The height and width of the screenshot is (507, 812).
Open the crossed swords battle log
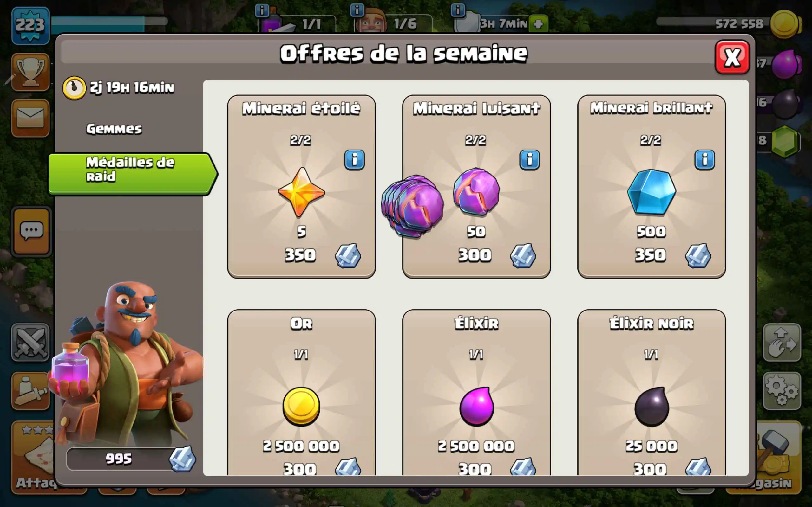pos(30,342)
